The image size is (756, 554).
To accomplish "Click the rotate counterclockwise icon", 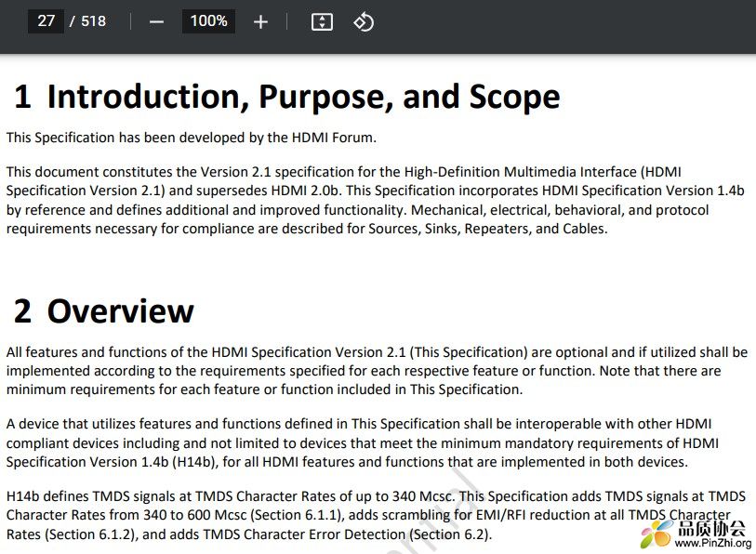I will (x=364, y=22).
